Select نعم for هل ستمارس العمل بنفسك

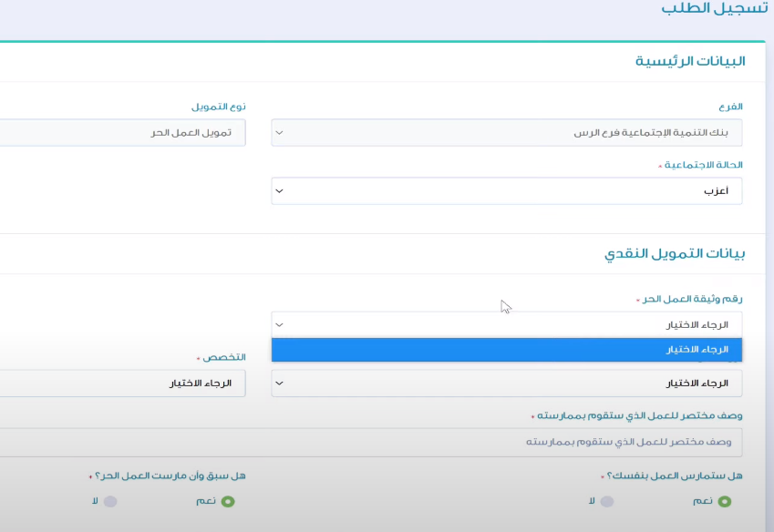(724, 501)
